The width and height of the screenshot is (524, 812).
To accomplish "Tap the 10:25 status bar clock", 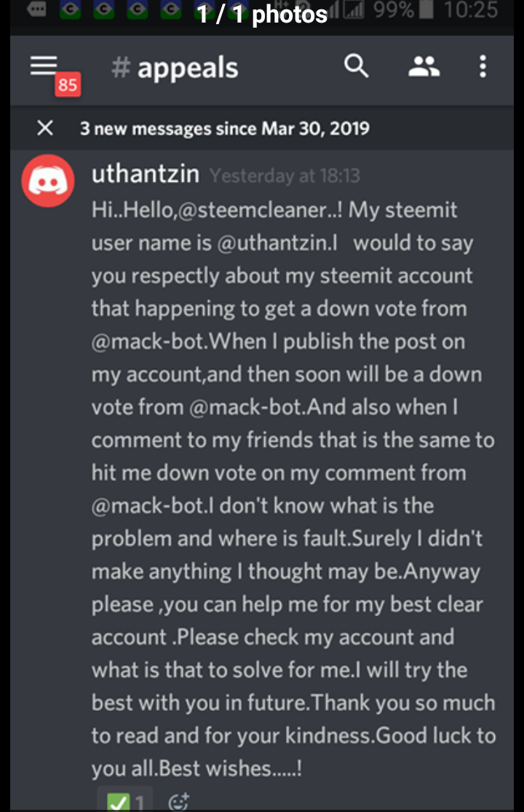I will pyautogui.click(x=471, y=10).
